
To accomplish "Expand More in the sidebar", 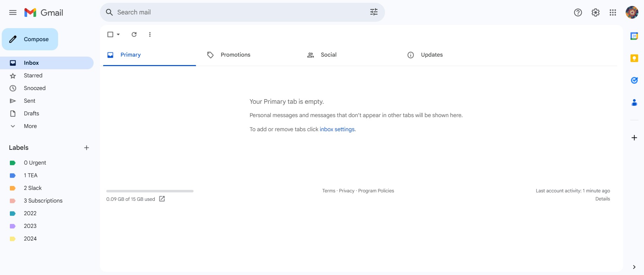I will click(30, 126).
